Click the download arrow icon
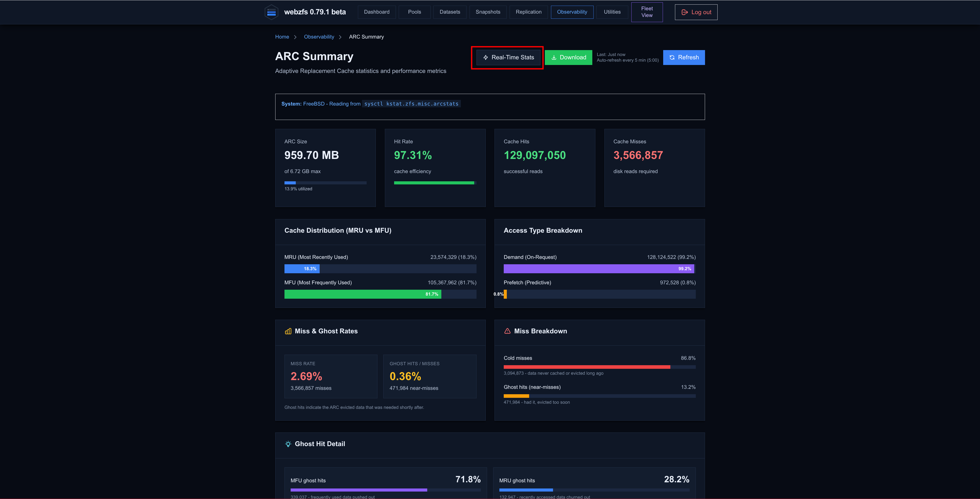Image resolution: width=980 pixels, height=499 pixels. pyautogui.click(x=554, y=58)
